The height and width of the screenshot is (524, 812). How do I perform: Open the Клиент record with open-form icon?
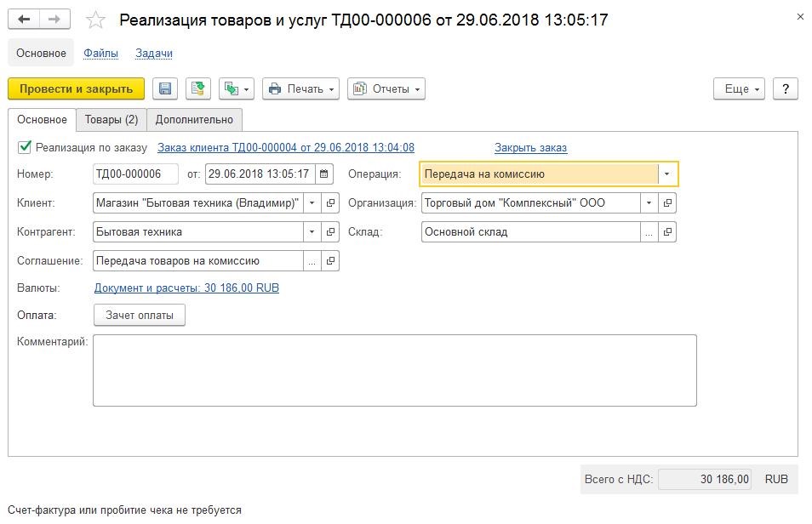point(330,203)
